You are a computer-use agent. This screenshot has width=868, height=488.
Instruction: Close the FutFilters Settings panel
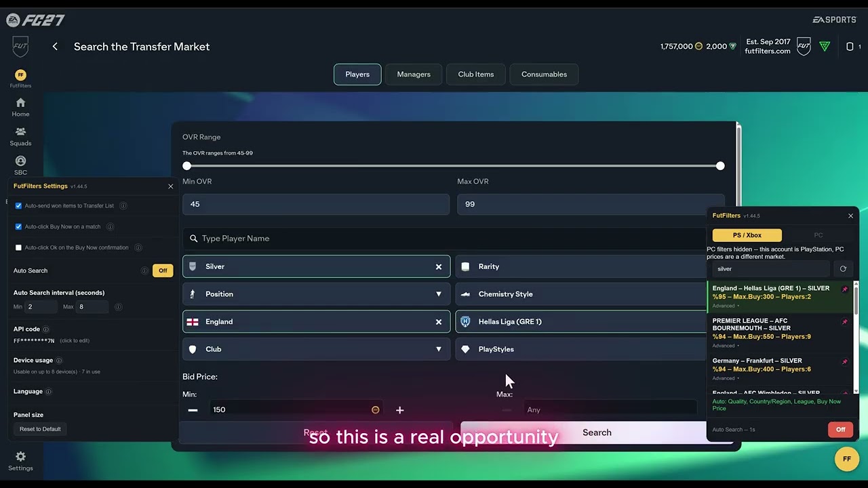pos(170,186)
